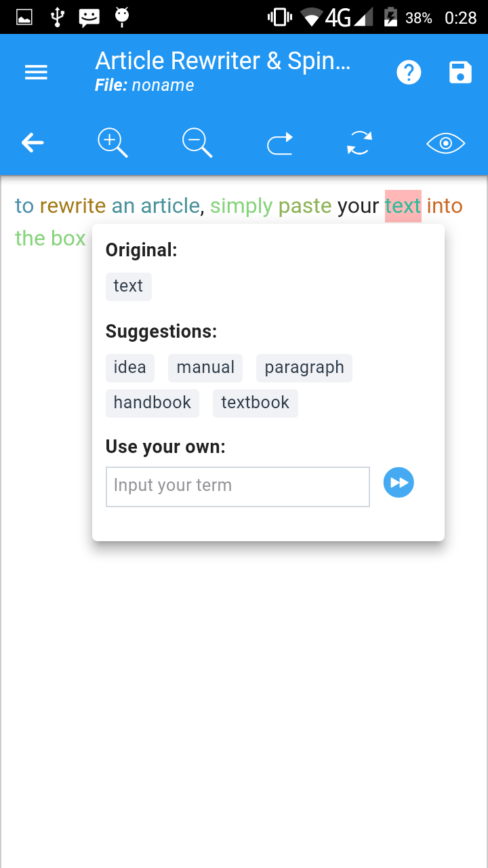
Task: Toggle the preview eye icon
Action: (445, 143)
